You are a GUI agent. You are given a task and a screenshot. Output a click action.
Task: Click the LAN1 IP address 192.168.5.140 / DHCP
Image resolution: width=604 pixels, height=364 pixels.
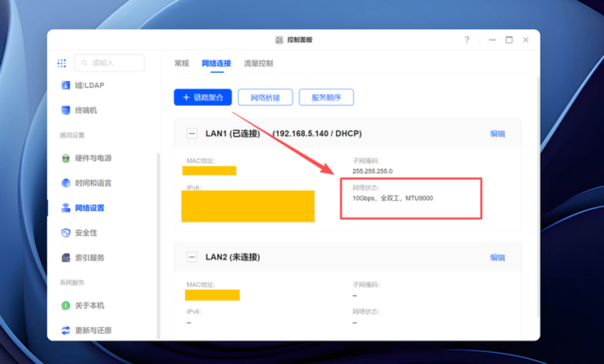(x=317, y=134)
